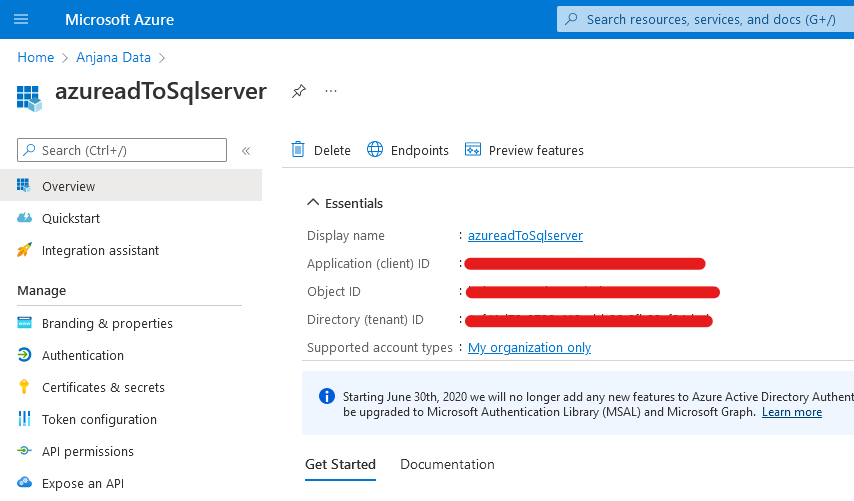This screenshot has height=501, width=854.
Task: Switch to the Documentation tab
Action: pyautogui.click(x=447, y=464)
